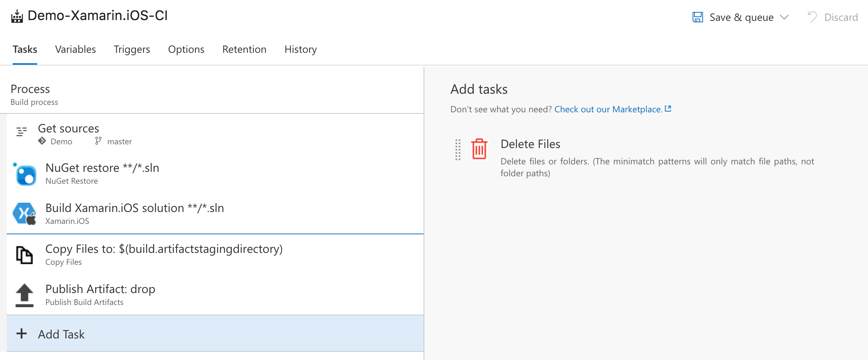Screen dimensions: 868x360
Task: Click the Save & queue disk icon
Action: click(698, 16)
